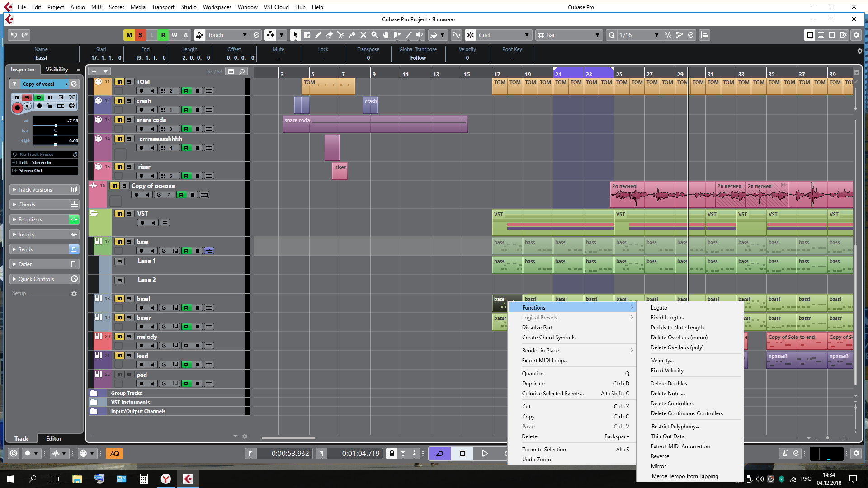Open the Transport menu
This screenshot has width=868, height=488.
163,7
